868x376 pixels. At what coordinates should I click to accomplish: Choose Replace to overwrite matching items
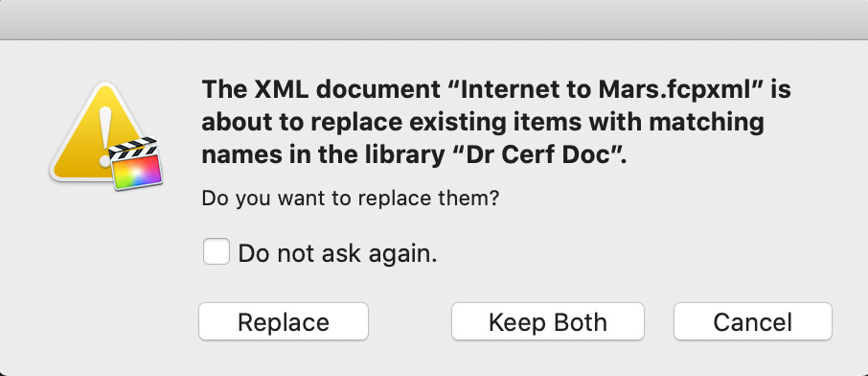[x=284, y=321]
